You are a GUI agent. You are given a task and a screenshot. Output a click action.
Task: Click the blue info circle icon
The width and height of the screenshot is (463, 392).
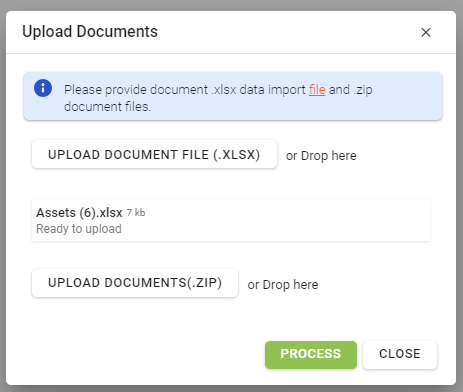[x=43, y=88]
